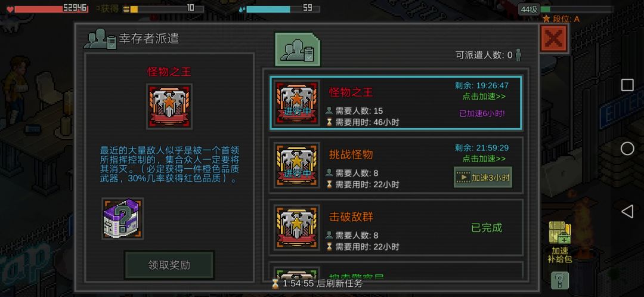Click the large 怪物之王 emblem in detail panel
The width and height of the screenshot is (644, 297).
coord(169,106)
